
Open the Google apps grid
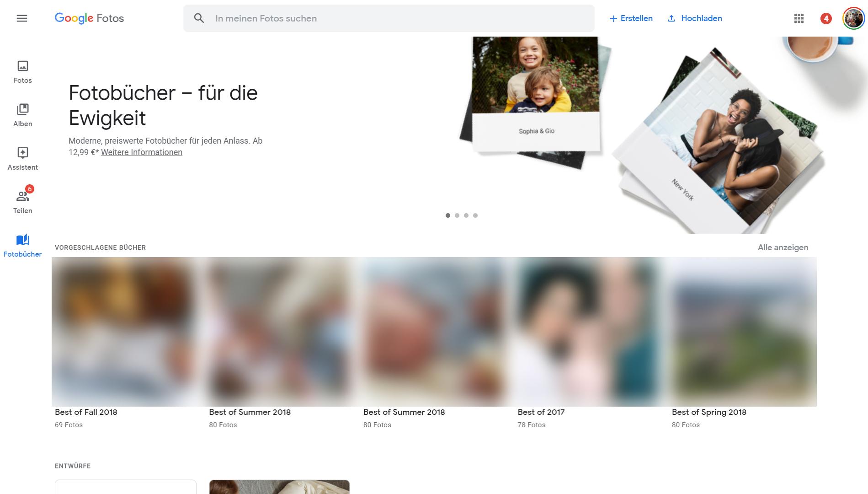tap(799, 18)
